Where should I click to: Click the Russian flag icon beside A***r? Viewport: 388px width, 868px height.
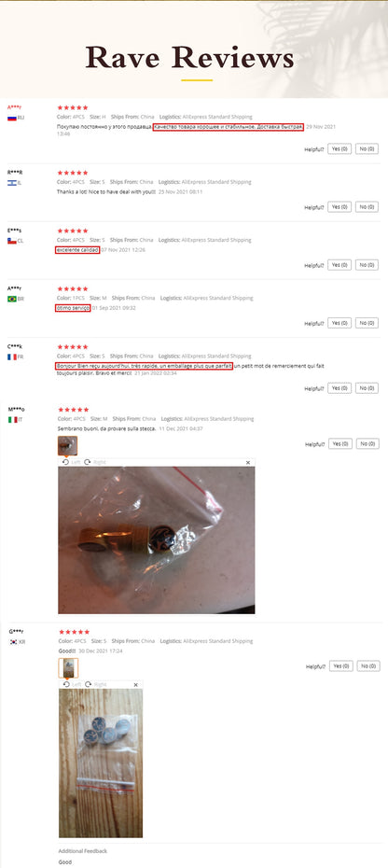pyautogui.click(x=11, y=118)
